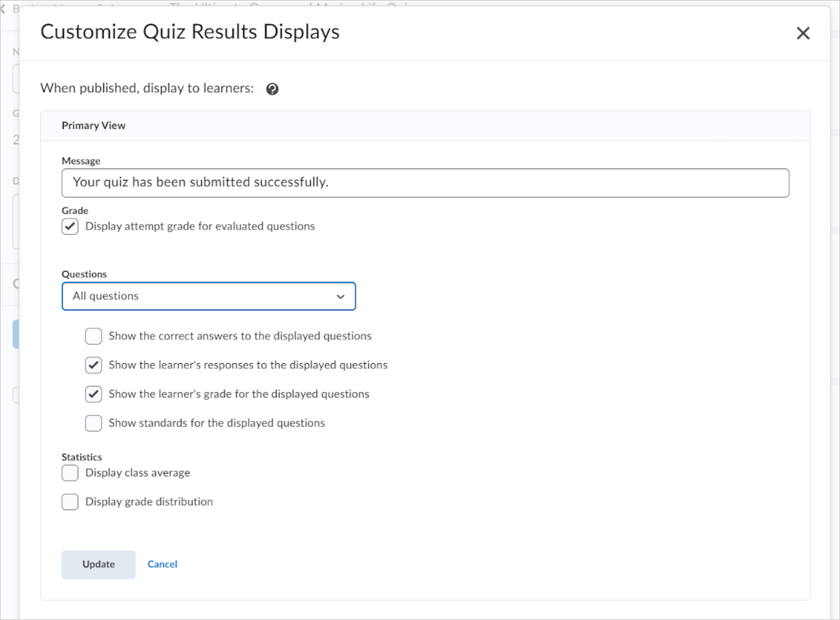This screenshot has height=620, width=840.
Task: Click the Cancel link
Action: pyautogui.click(x=162, y=564)
